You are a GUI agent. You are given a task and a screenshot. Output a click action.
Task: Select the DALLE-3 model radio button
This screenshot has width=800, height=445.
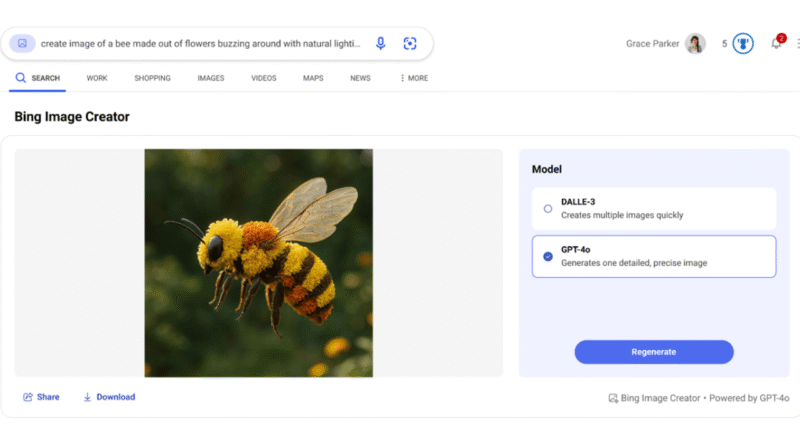click(548, 209)
